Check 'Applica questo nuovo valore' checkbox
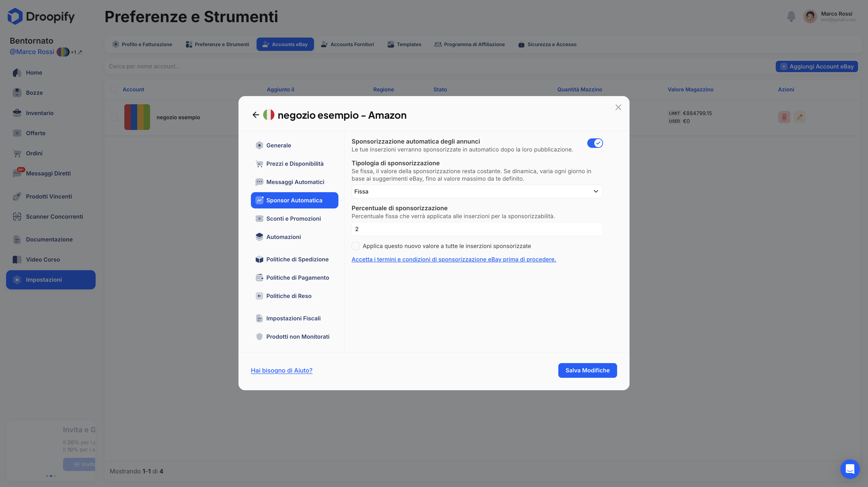Viewport: 868px width, 487px height. click(x=356, y=246)
